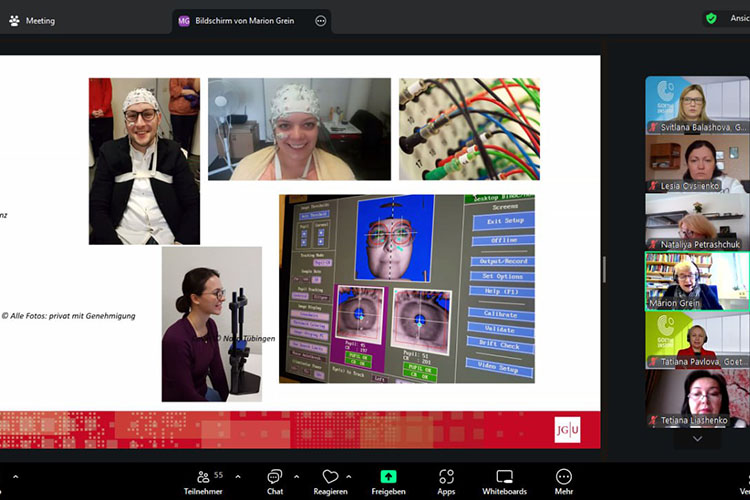Expand the arrow next to Teilnehmer

[237, 476]
